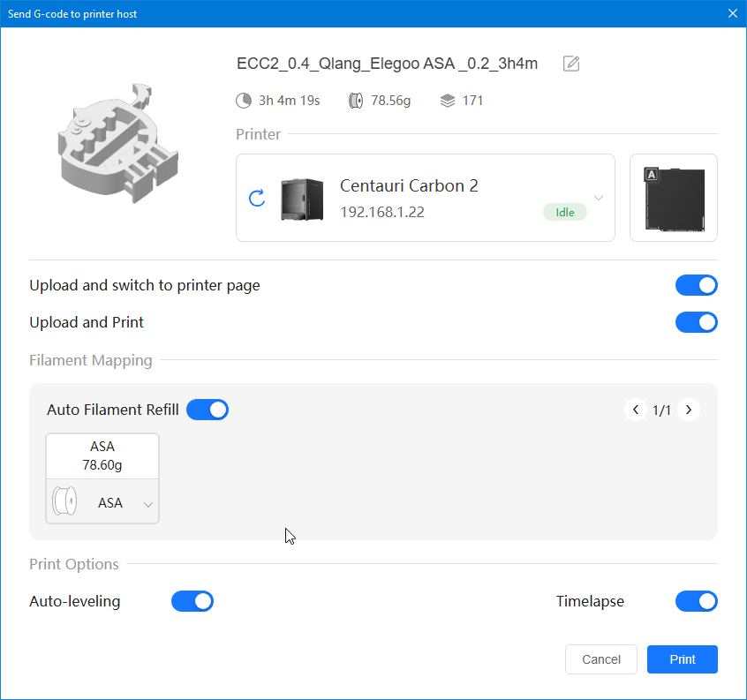Disable the Auto-leveling switch
This screenshot has width=747, height=700.
pos(192,601)
